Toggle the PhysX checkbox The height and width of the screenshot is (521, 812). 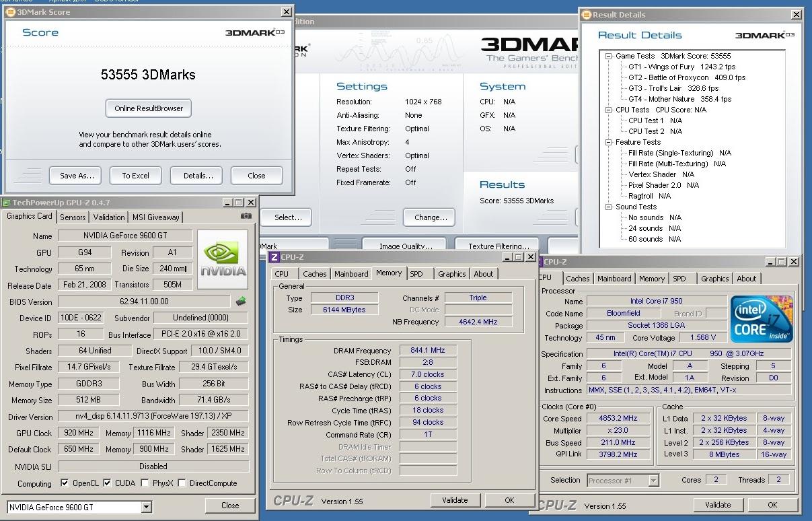[145, 483]
